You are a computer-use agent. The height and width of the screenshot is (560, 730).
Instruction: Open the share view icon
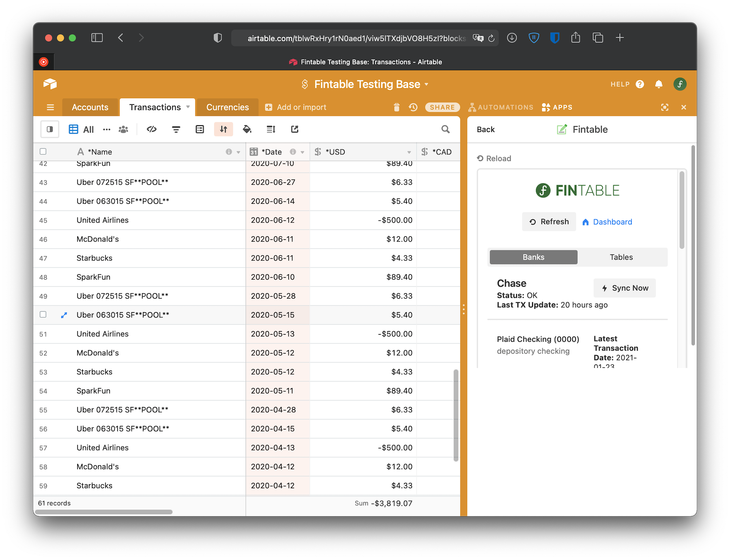point(295,129)
